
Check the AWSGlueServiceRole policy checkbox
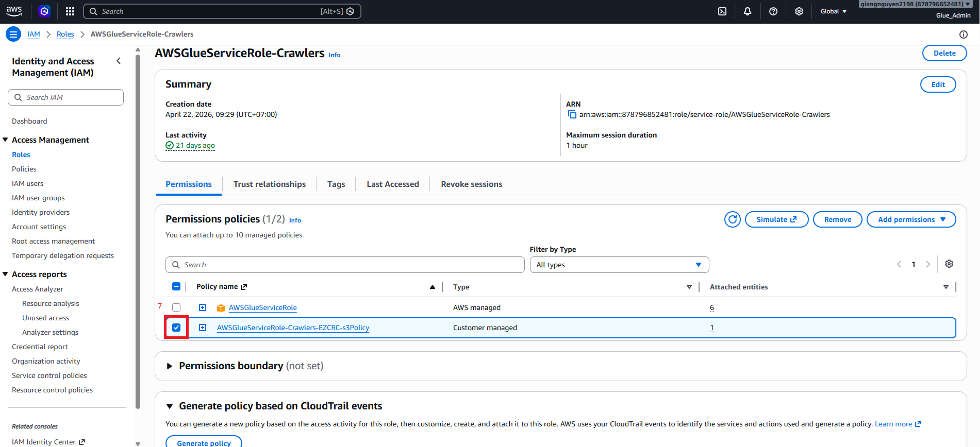[176, 307]
